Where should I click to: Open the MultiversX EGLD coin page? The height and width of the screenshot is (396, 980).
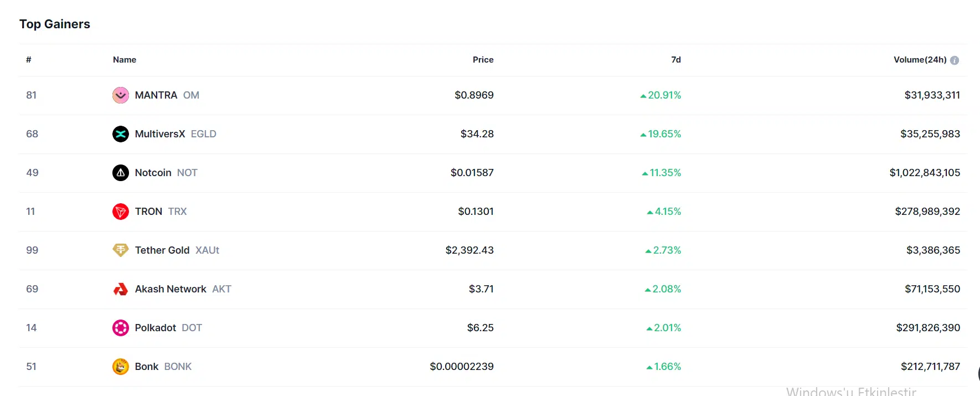(160, 134)
